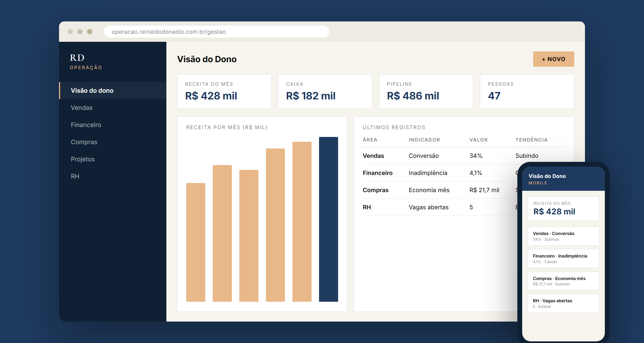Focus the browser address bar

[x=217, y=32]
